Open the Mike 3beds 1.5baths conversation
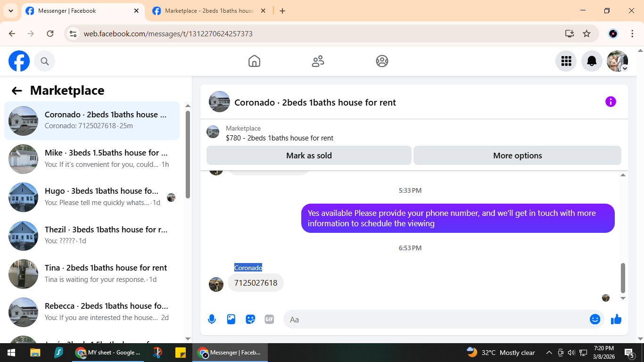This screenshot has width=644, height=362. point(92,159)
